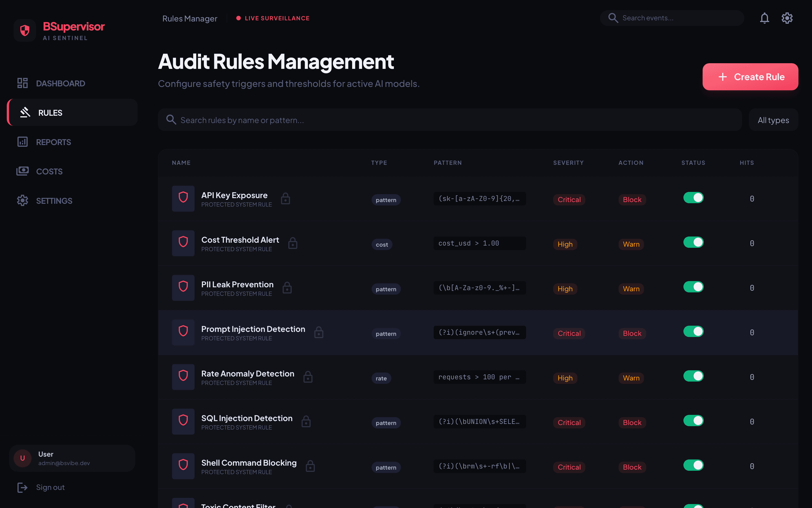The width and height of the screenshot is (812, 508).
Task: Click the lock icon beside API Key Exposure
Action: click(286, 198)
